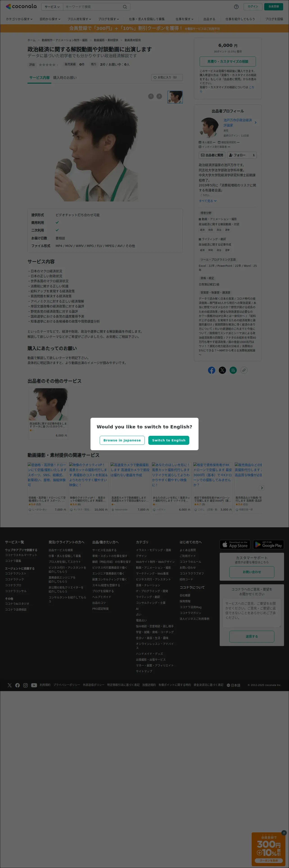
Task: Open the help question mark icon
Action: [x=236, y=7]
